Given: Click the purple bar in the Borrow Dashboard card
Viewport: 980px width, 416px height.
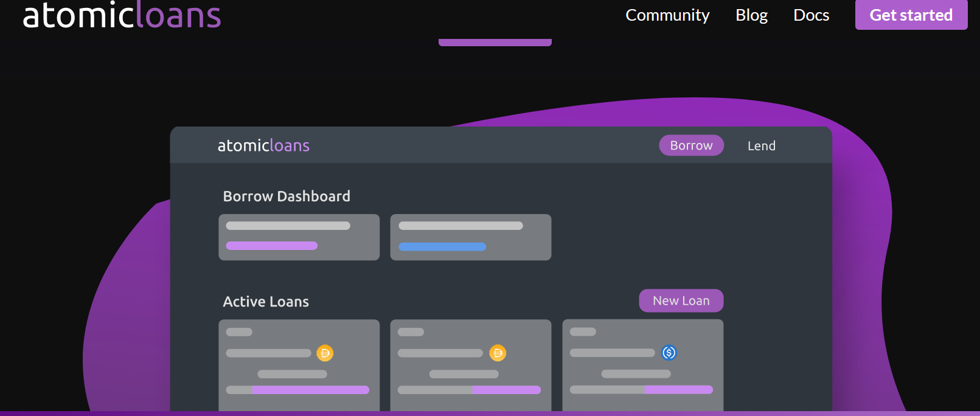Looking at the screenshot, I should click(x=272, y=246).
